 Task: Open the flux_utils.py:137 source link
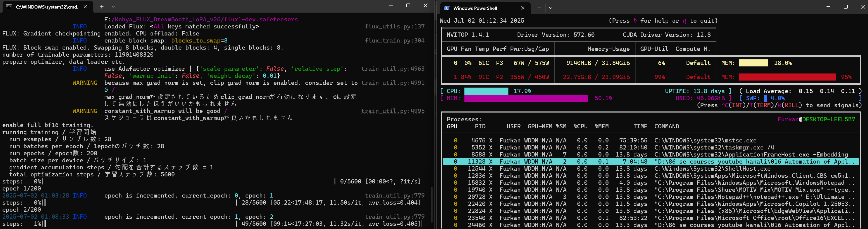coord(394,26)
